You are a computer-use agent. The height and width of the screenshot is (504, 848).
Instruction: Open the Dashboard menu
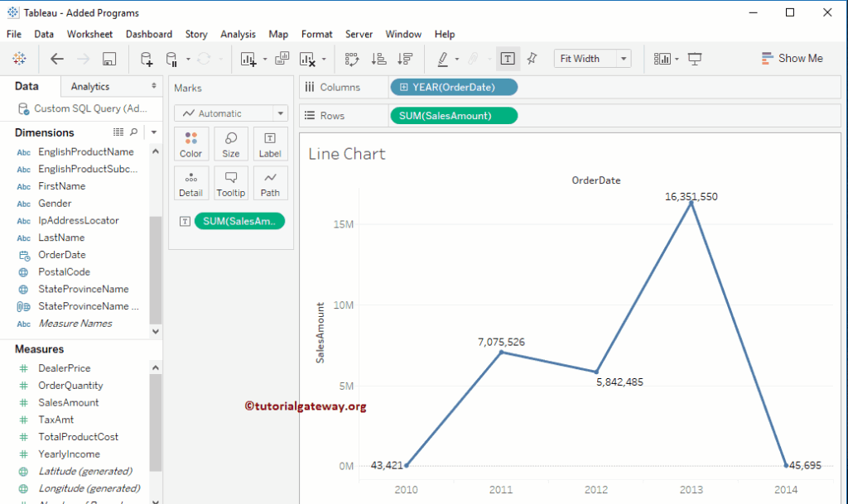(149, 34)
